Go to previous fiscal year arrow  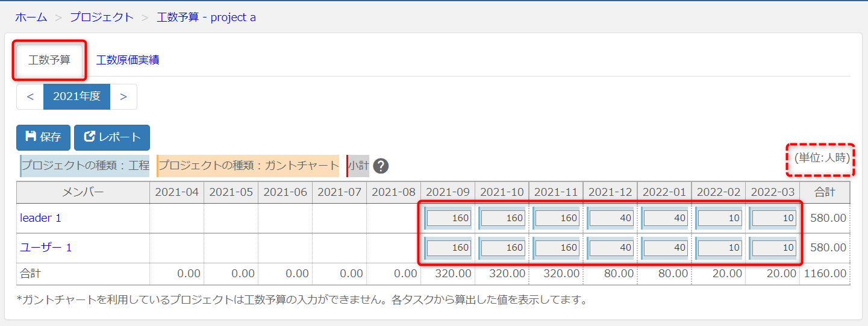click(30, 96)
